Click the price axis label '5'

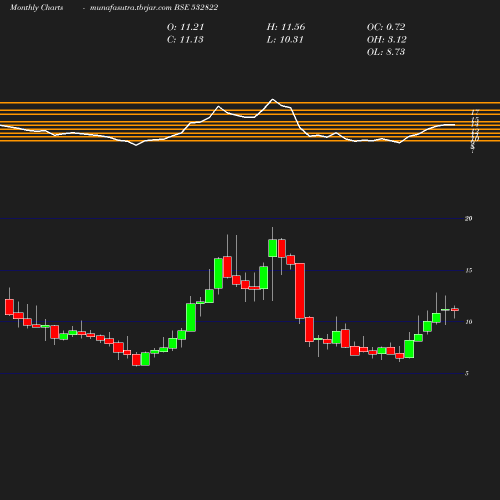tap(467, 373)
